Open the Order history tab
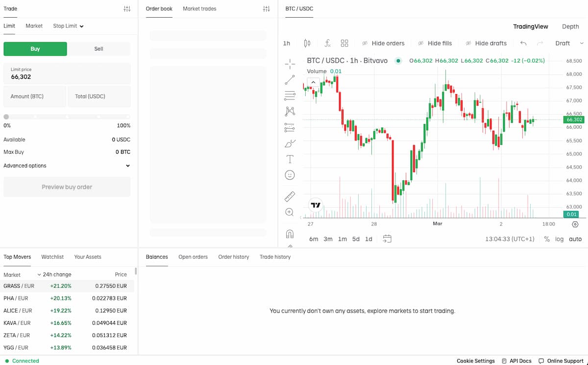Image resolution: width=588 pixels, height=365 pixels. tap(234, 256)
